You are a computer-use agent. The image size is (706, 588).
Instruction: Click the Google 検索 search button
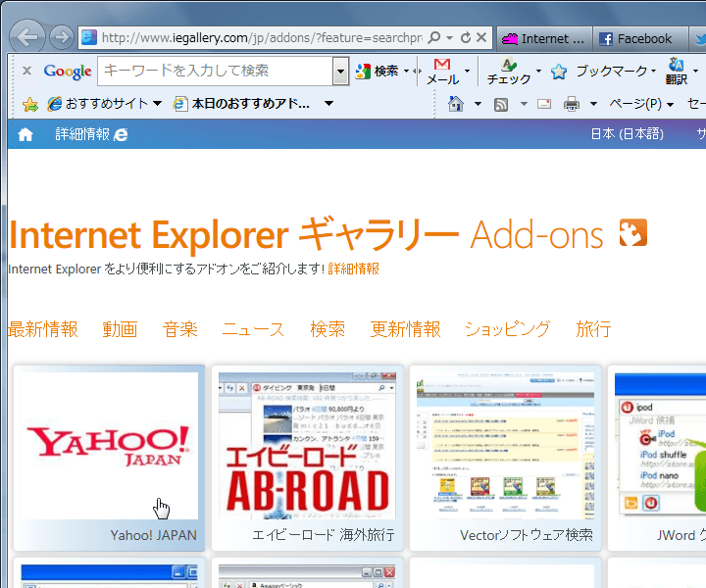click(x=377, y=72)
